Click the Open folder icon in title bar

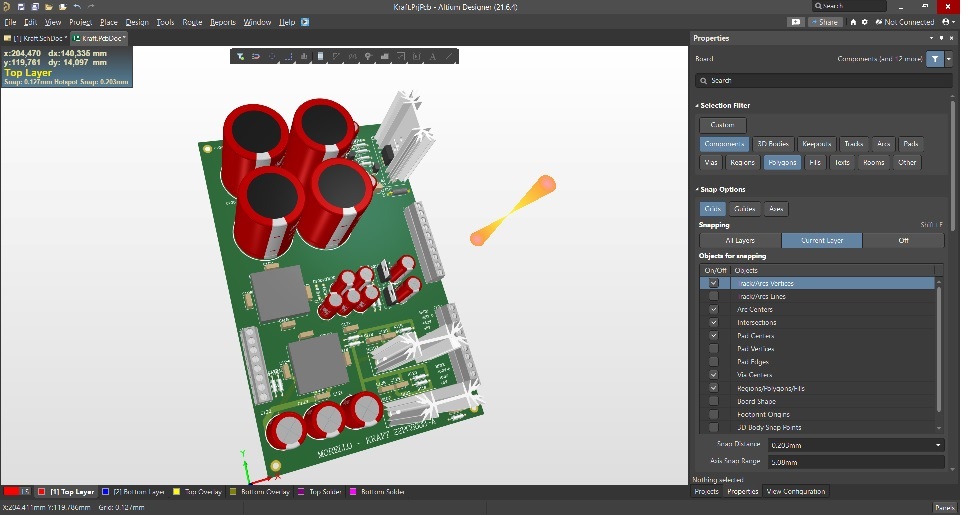pos(49,7)
